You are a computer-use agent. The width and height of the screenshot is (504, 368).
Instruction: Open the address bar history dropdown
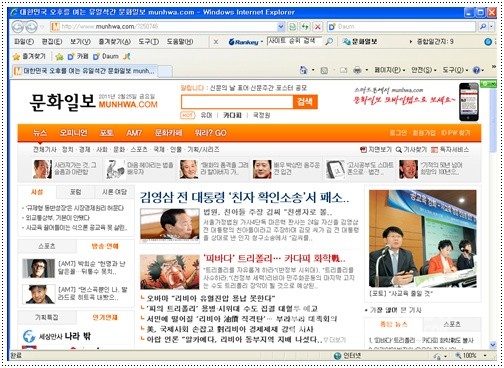tap(281, 27)
